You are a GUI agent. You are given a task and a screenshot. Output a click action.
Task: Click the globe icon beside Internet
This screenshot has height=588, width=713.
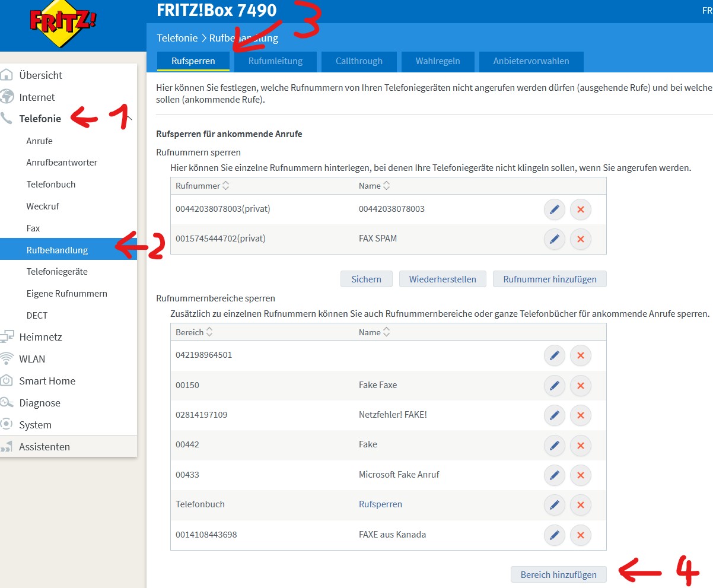click(7, 97)
